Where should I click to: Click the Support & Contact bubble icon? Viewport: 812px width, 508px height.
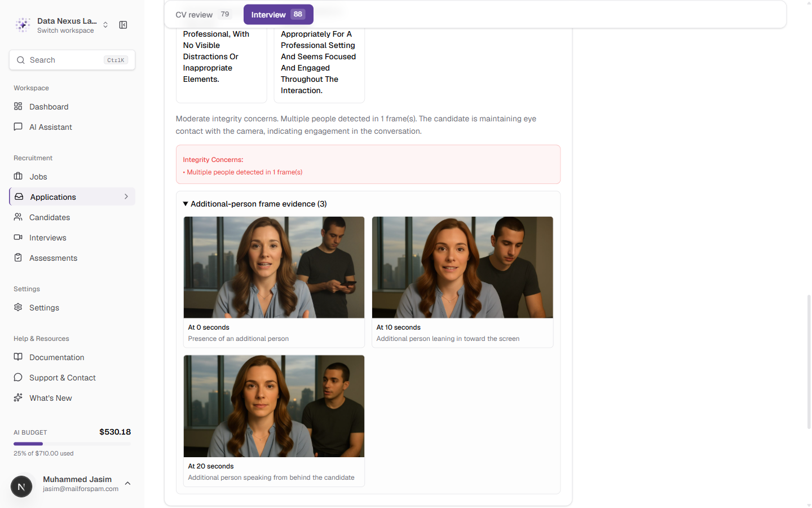[x=18, y=377]
